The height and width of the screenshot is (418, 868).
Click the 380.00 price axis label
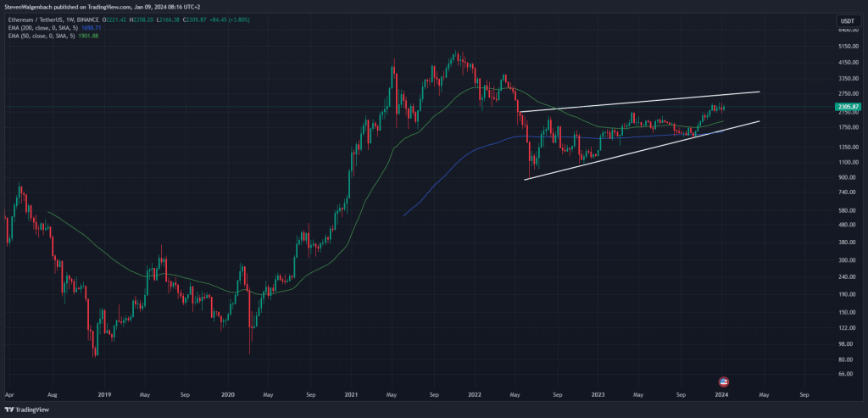tap(847, 242)
